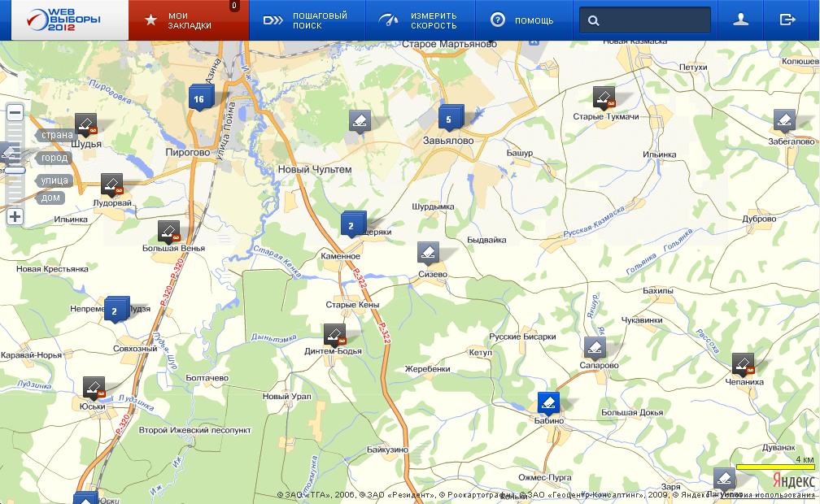
Task: Click the Ожмес-Пурга label
Action: click(545, 477)
